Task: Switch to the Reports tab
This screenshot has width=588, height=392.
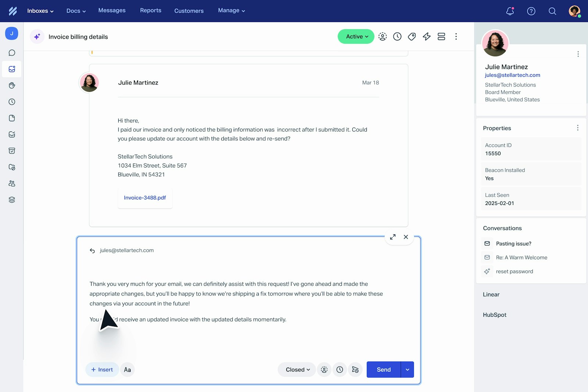Action: (x=150, y=10)
